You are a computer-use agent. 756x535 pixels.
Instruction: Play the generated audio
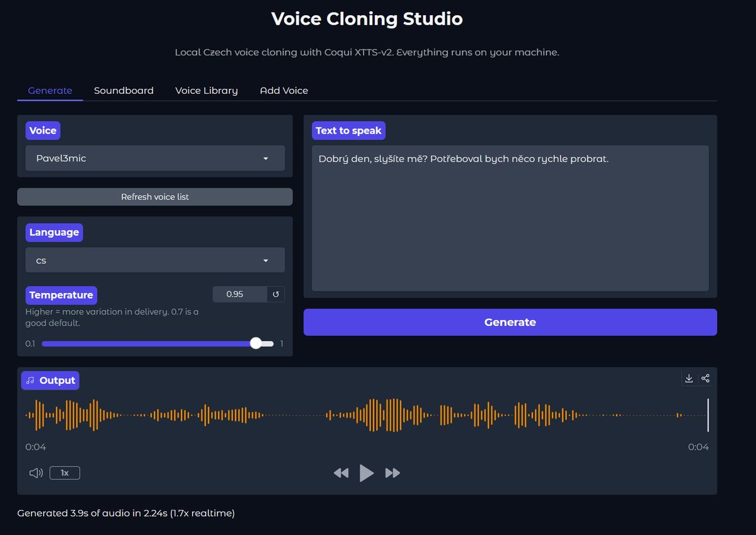[x=367, y=473]
